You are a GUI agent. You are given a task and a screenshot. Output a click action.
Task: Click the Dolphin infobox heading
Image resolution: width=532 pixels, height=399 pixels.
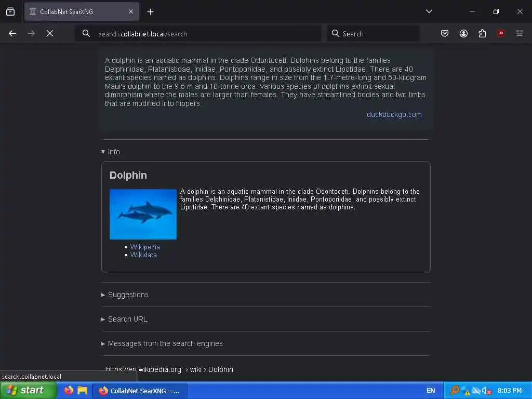pyautogui.click(x=128, y=175)
